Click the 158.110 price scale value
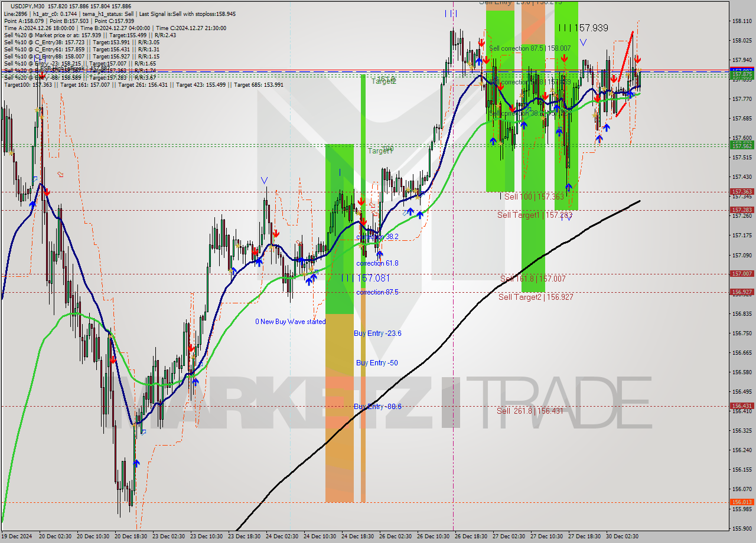Screen dimensions: 756x543 point(742,21)
